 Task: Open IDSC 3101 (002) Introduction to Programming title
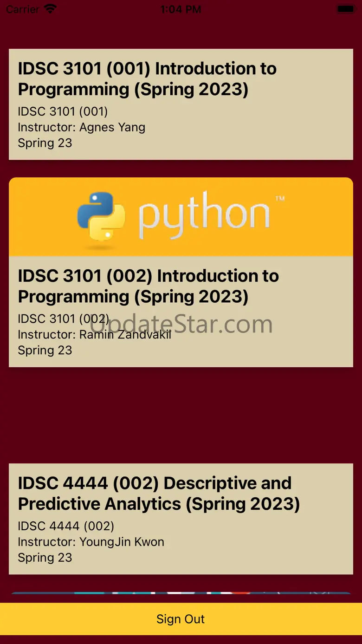click(x=148, y=286)
